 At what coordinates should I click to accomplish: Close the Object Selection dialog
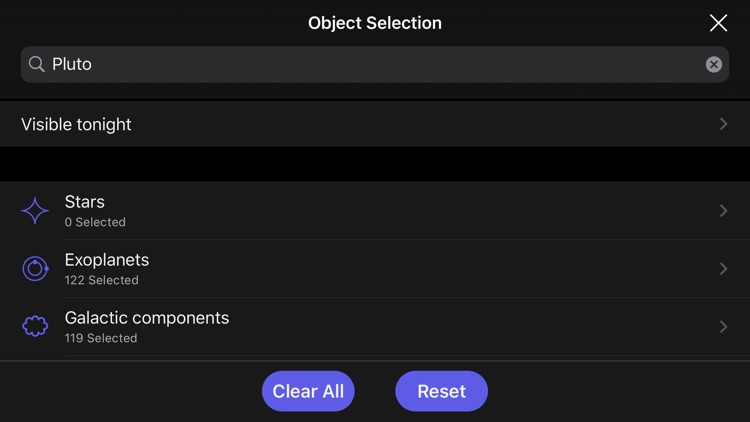(718, 23)
